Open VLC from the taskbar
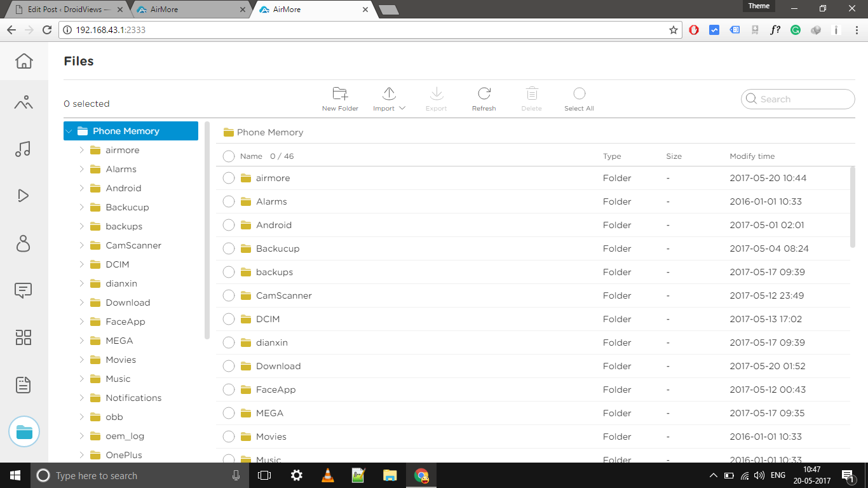This screenshot has height=488, width=868. pyautogui.click(x=327, y=475)
